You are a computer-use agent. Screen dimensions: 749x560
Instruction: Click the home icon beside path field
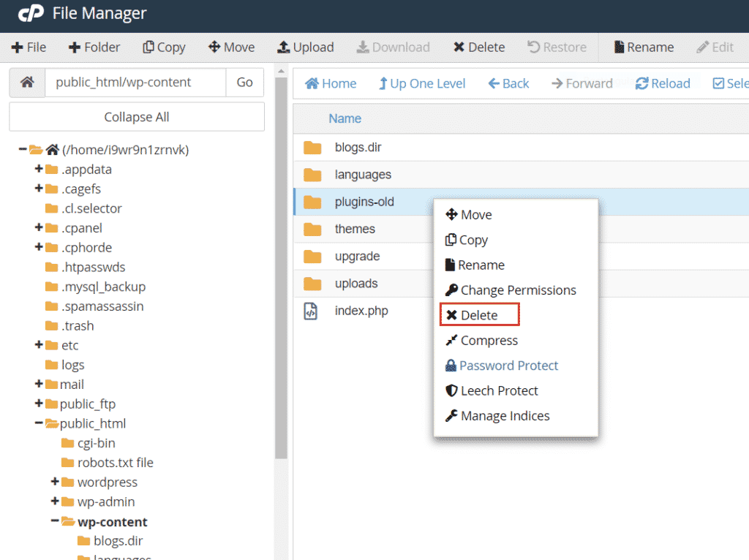27,83
